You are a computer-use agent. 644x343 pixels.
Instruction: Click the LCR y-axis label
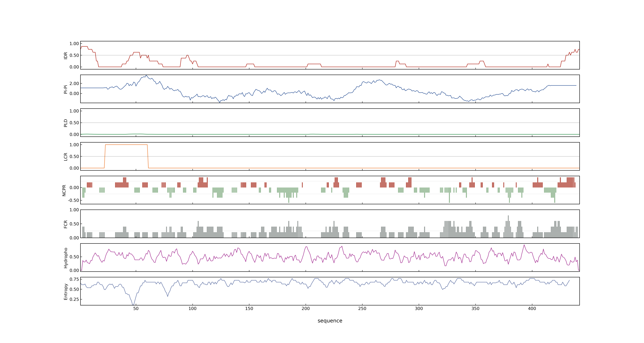[66, 157]
